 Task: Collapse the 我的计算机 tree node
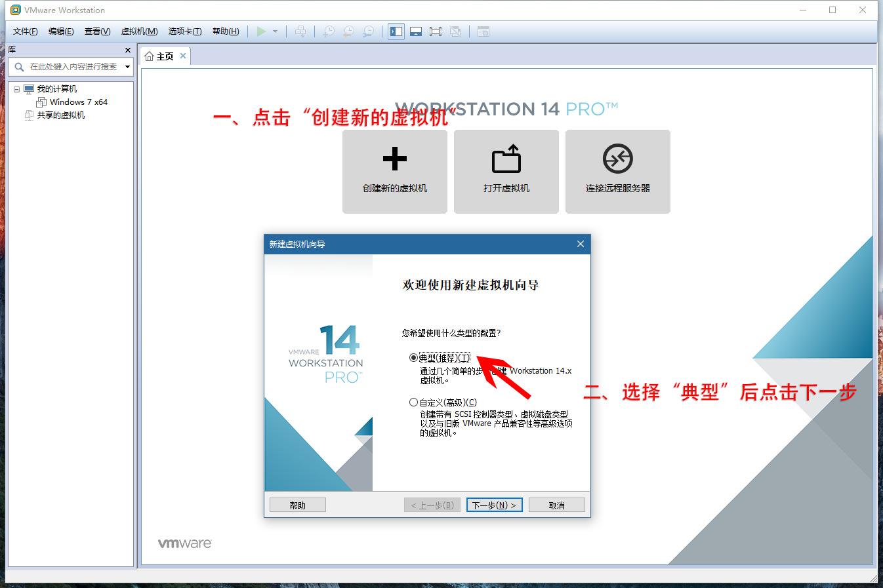17,89
